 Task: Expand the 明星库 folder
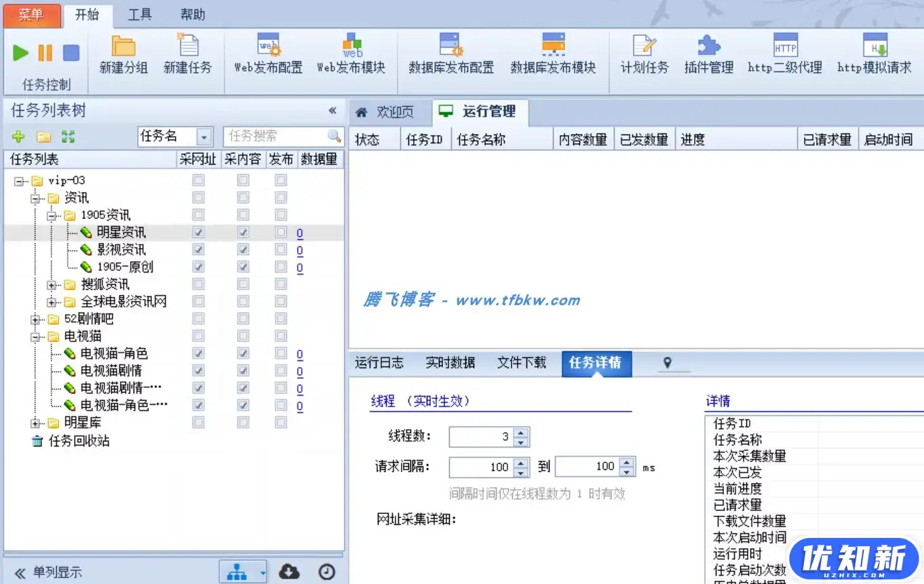click(x=35, y=423)
